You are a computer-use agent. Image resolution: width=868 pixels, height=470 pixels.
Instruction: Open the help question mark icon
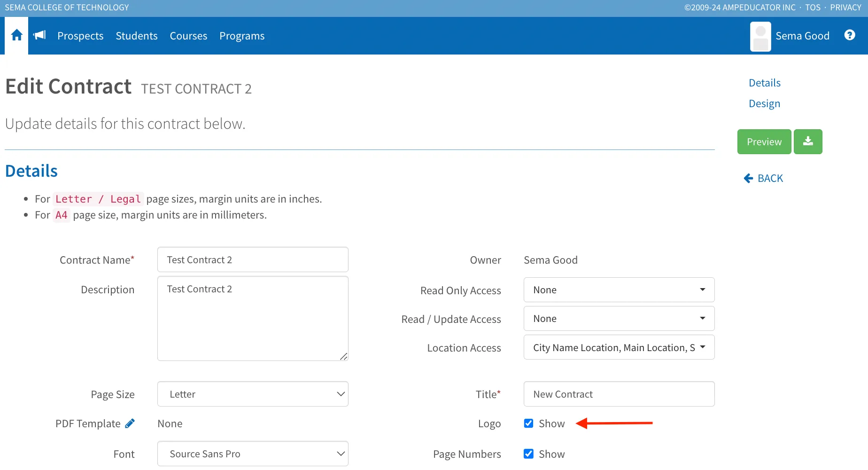coord(850,35)
